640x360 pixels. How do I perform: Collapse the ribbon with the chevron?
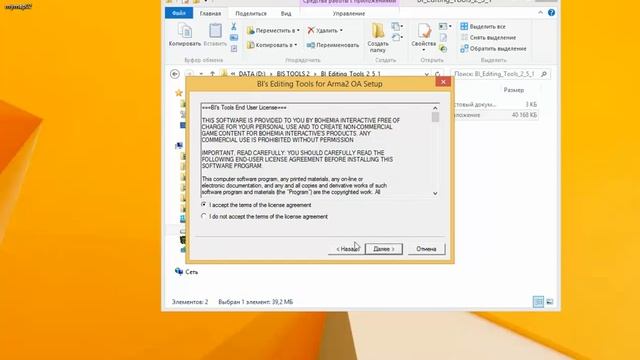[540, 13]
